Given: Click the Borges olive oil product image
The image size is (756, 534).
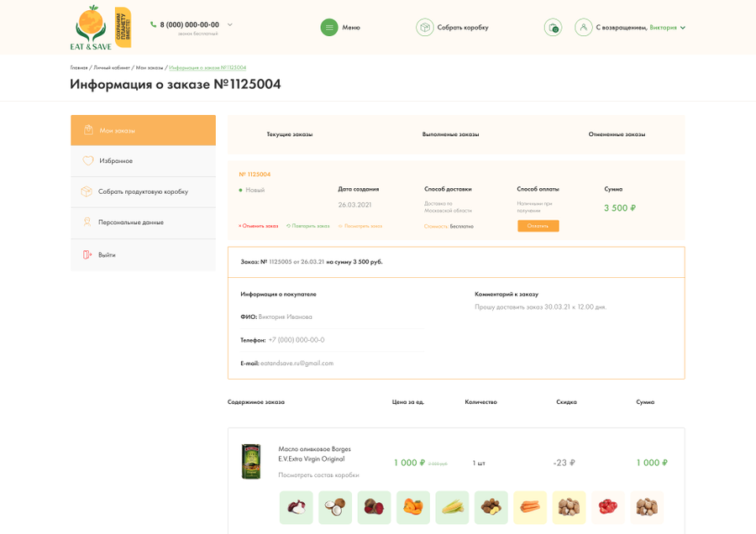Looking at the screenshot, I should click(x=250, y=462).
